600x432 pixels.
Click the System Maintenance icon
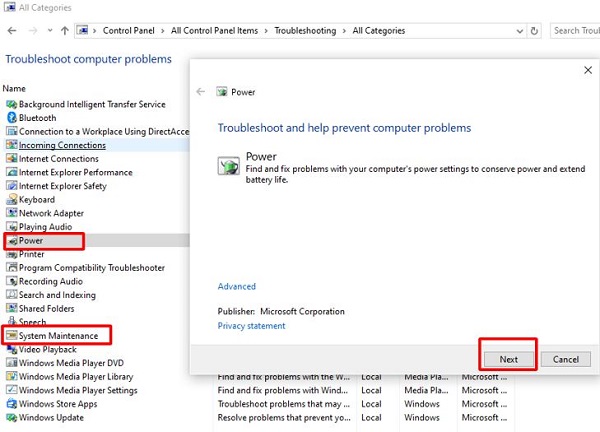click(x=12, y=336)
